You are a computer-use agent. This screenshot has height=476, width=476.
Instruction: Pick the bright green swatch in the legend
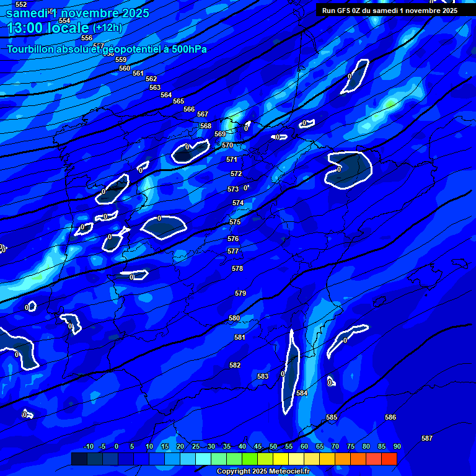pos(250,459)
